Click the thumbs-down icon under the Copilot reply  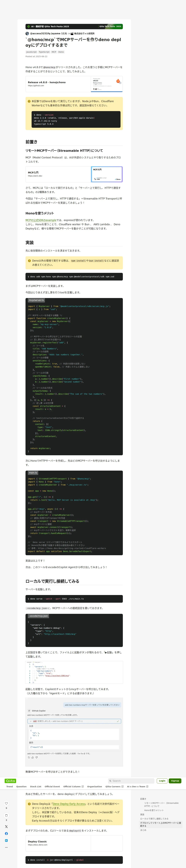tap(37, 757)
